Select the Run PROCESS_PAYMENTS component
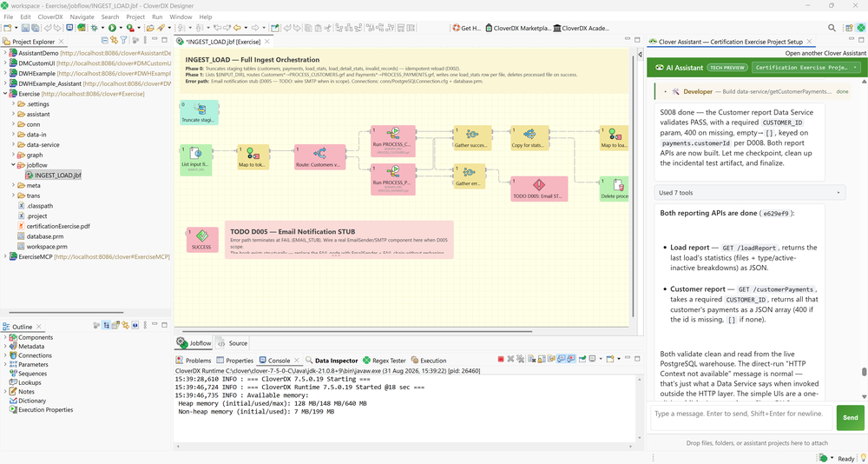 pyautogui.click(x=393, y=178)
